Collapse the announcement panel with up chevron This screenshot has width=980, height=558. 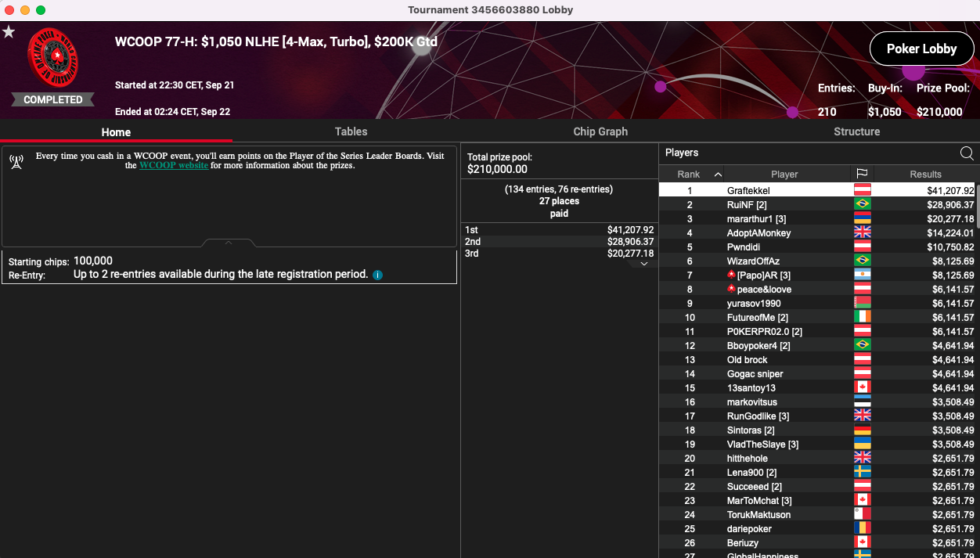(229, 243)
